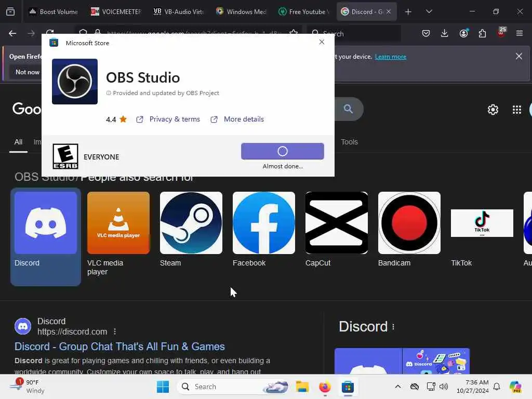Show hidden system tray icons
532x399 pixels.
click(397, 387)
